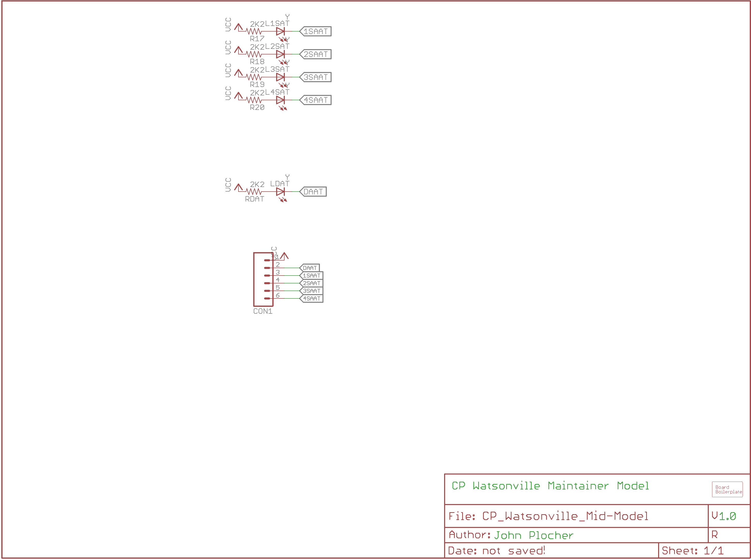
Task: Click the 'LDAT' LED name text
Action: tap(280, 184)
